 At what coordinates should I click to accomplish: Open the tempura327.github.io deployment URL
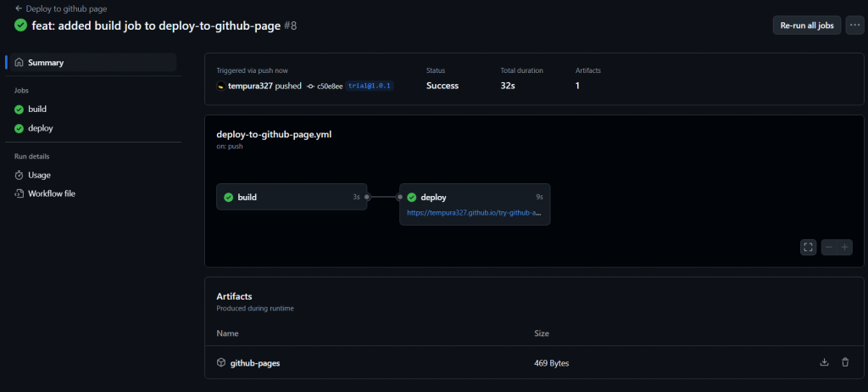click(475, 212)
